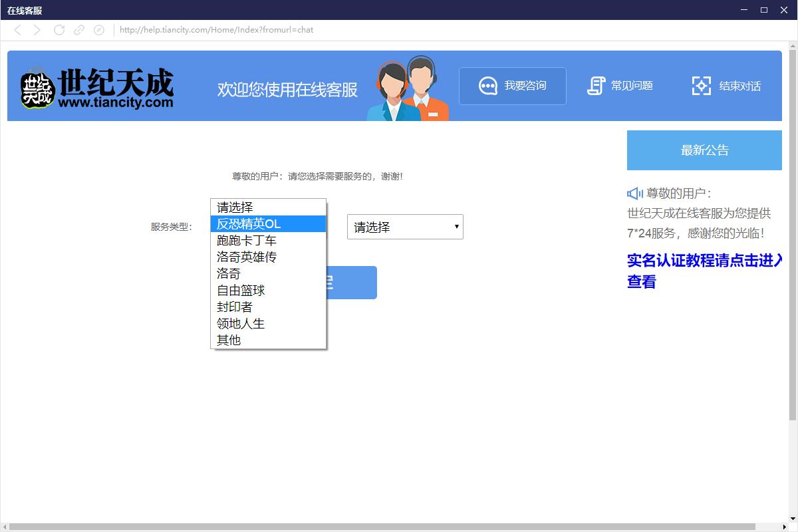This screenshot has width=798, height=532.
Task: Click the browser forward arrow icon
Action: tap(37, 30)
